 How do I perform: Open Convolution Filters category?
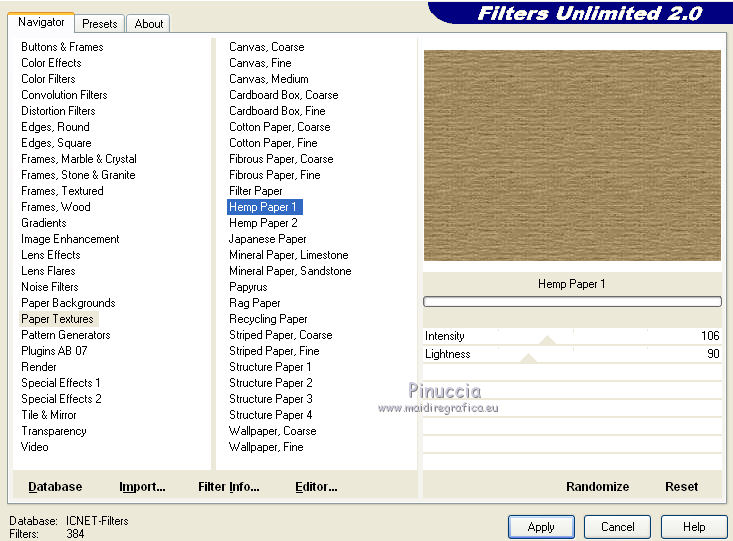(64, 95)
